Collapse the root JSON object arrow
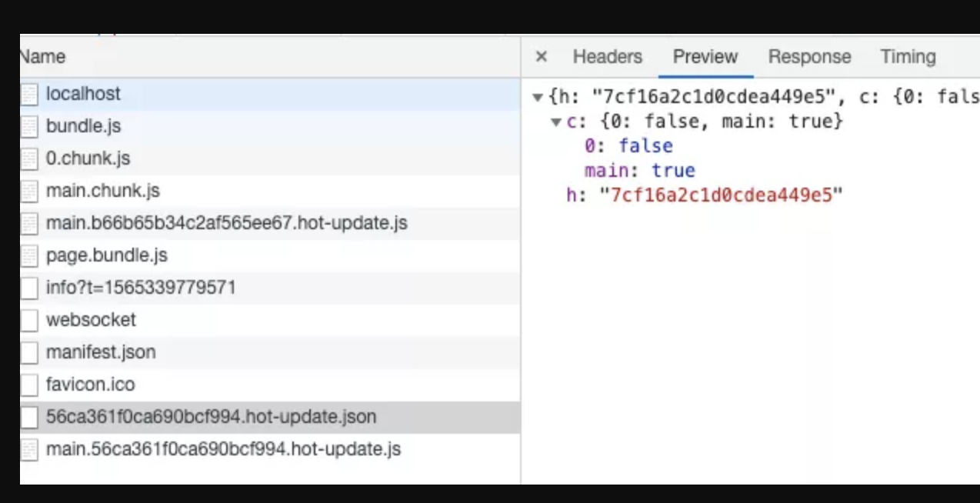Screen dimensions: 980x503 [x=538, y=98]
